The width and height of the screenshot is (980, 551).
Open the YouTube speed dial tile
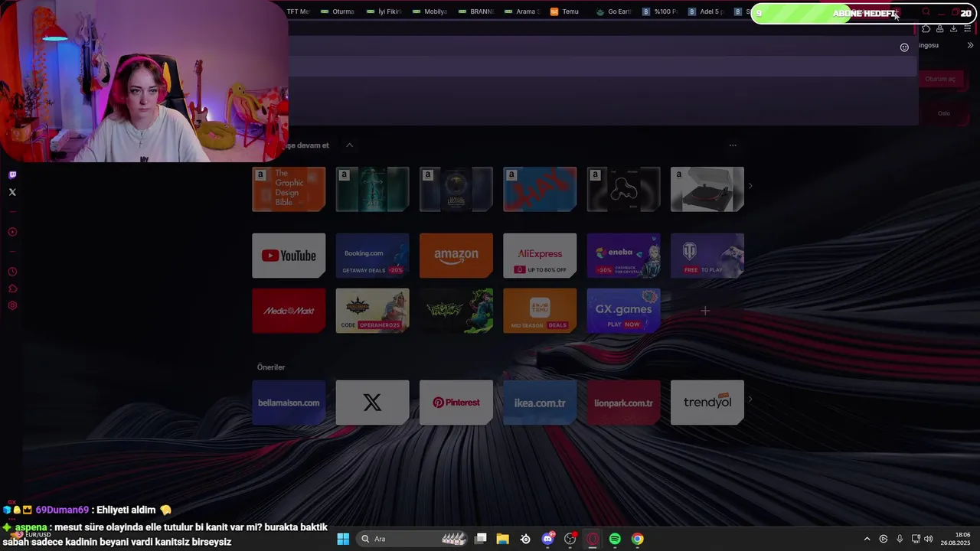pyautogui.click(x=289, y=256)
